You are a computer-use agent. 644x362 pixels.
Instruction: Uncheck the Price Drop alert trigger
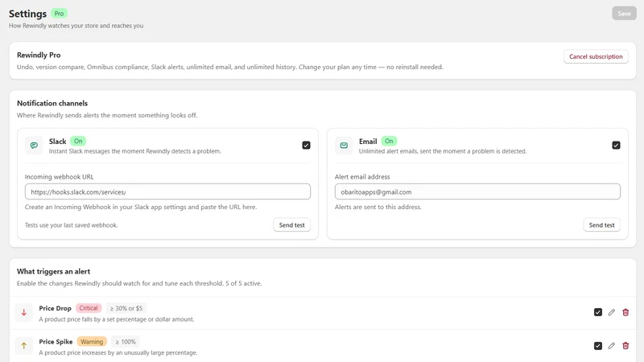coord(598,312)
